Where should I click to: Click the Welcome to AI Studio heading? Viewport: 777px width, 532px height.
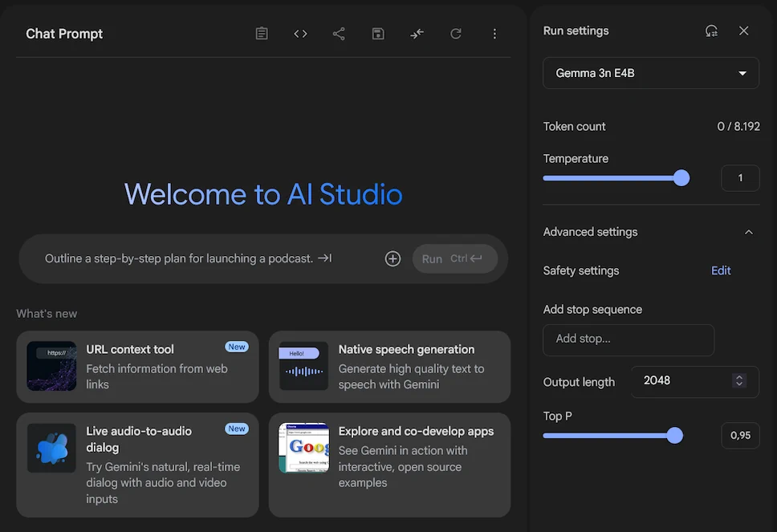pos(263,194)
